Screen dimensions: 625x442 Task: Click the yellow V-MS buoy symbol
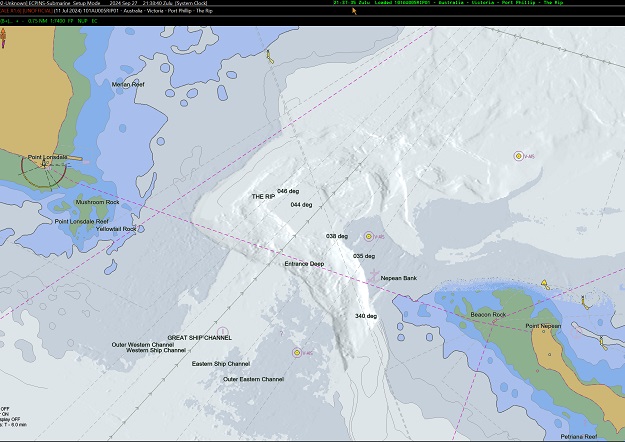click(x=519, y=156)
